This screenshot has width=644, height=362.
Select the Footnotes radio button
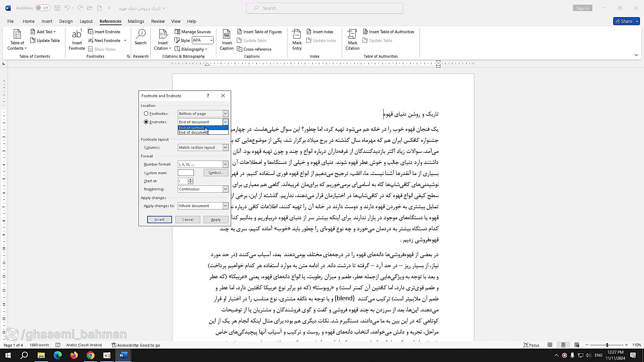(146, 114)
